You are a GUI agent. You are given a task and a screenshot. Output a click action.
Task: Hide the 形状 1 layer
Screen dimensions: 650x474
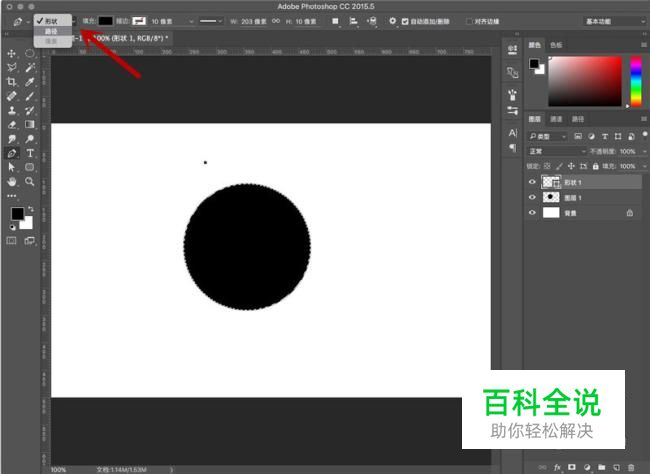532,183
